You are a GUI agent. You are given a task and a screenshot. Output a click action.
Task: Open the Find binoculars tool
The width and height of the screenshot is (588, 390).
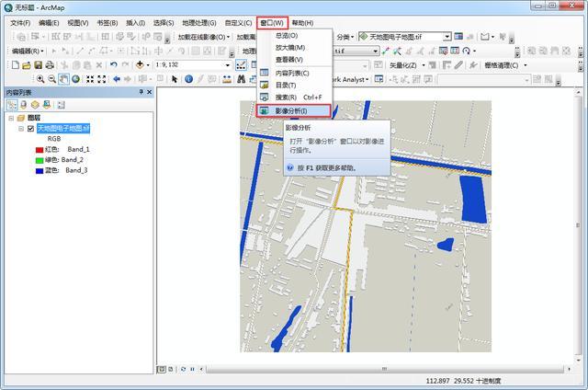point(241,79)
